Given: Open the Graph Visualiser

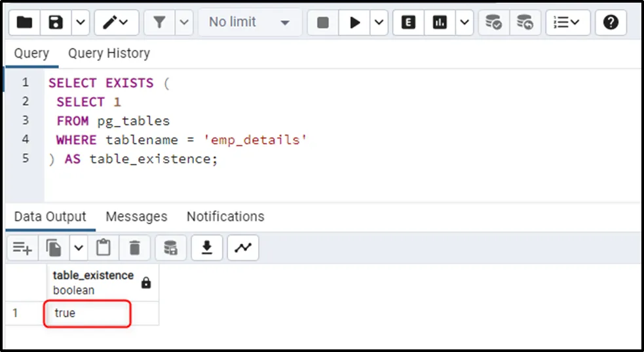Looking at the screenshot, I should click(x=243, y=247).
